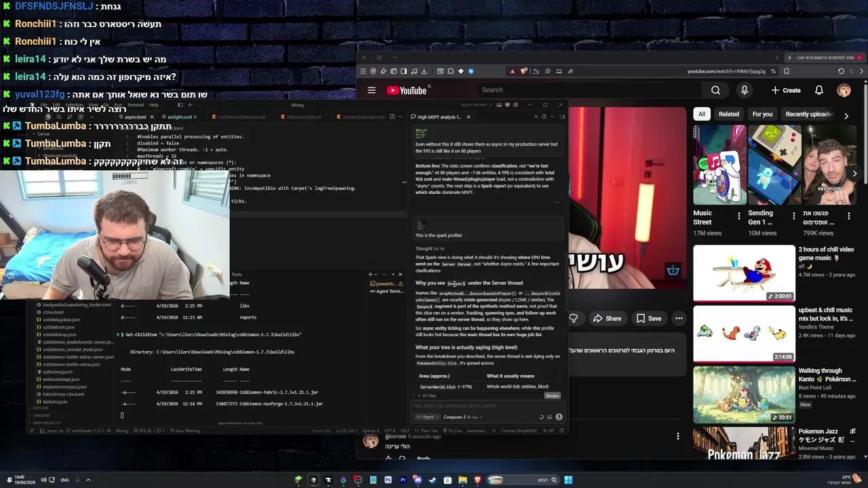Image resolution: width=868 pixels, height=488 pixels.
Task: Click the Brave shields lion icon
Action: pos(524,71)
